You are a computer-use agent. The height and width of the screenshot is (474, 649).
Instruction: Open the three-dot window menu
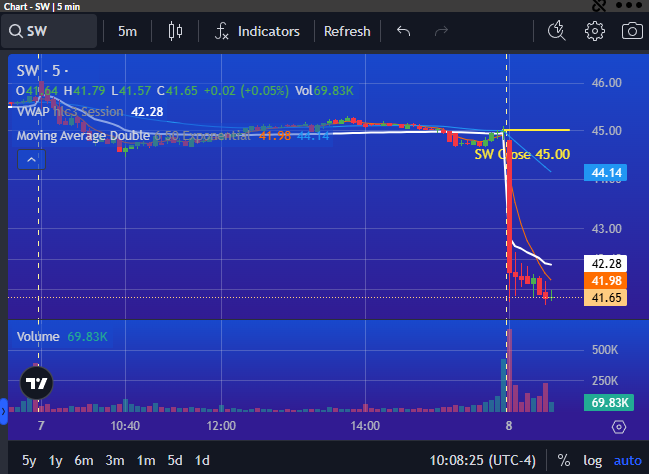coord(628,5)
